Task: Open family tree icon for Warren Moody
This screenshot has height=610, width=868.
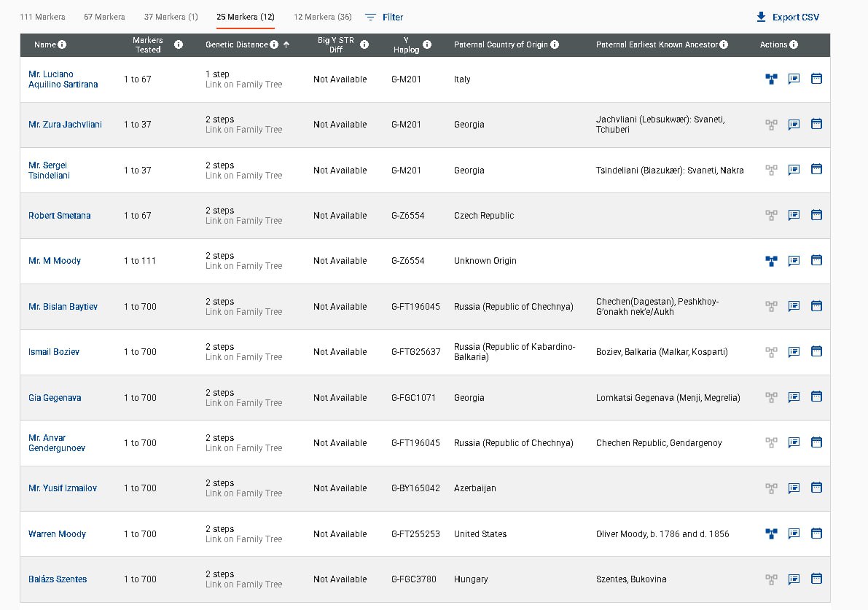Action: (771, 533)
